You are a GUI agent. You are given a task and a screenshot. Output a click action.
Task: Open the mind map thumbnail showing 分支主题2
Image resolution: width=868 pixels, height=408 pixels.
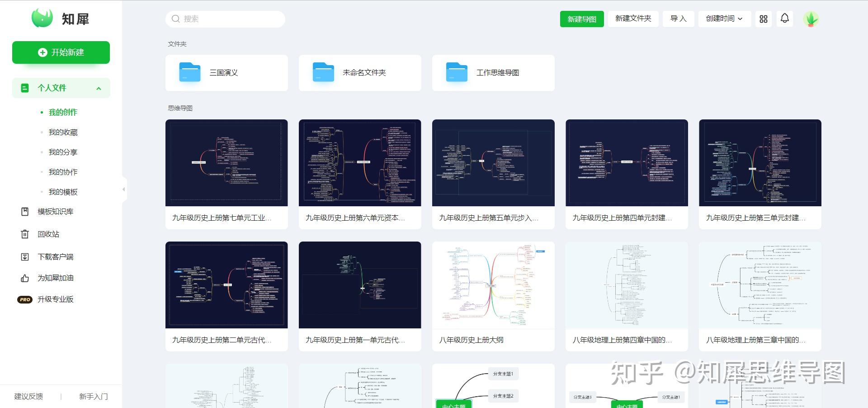[493, 386]
